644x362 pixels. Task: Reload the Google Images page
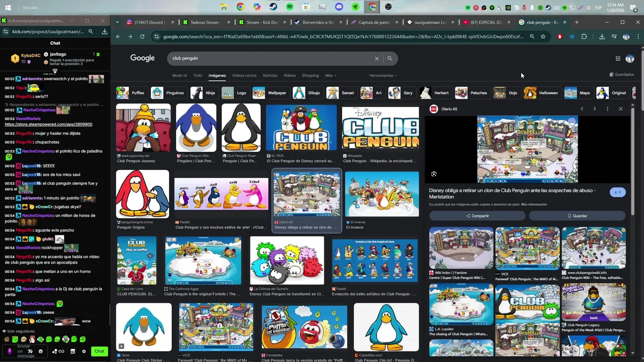[142, 37]
